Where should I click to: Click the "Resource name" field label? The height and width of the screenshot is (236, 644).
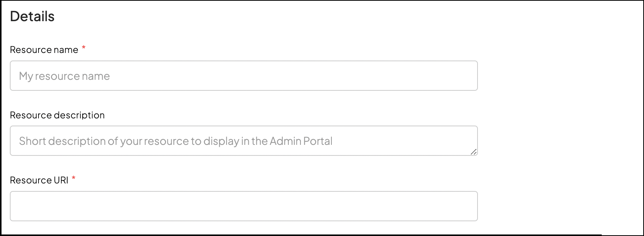tap(44, 50)
